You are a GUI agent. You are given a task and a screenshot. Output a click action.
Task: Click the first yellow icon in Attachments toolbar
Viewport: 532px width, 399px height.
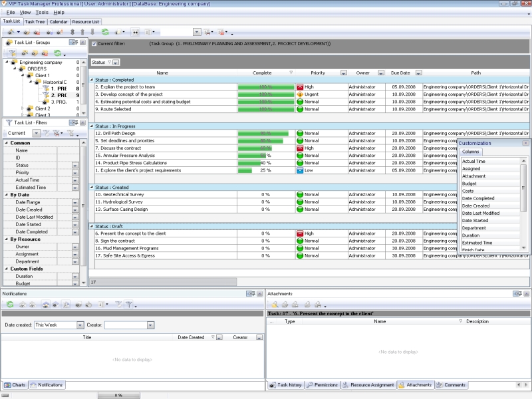click(275, 305)
